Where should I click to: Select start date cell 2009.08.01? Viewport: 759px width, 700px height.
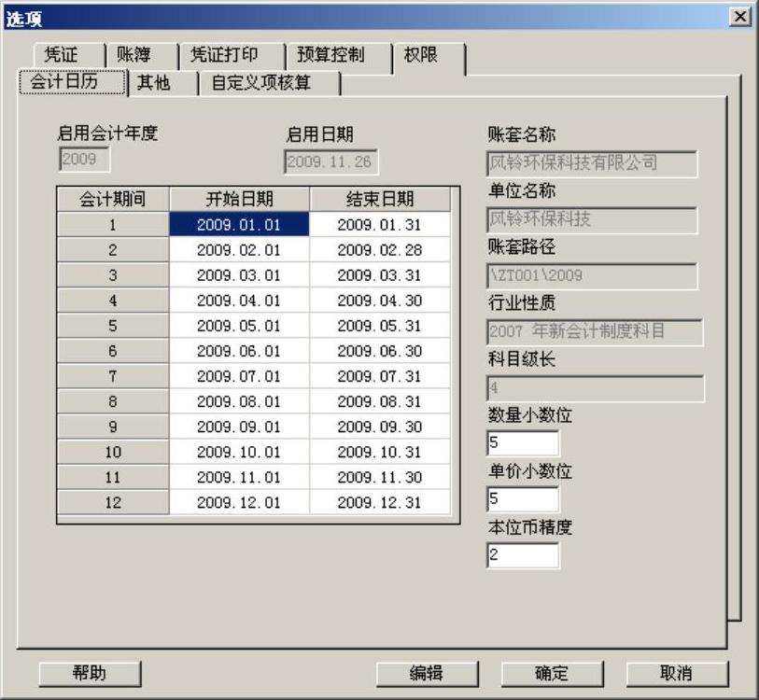(x=239, y=401)
